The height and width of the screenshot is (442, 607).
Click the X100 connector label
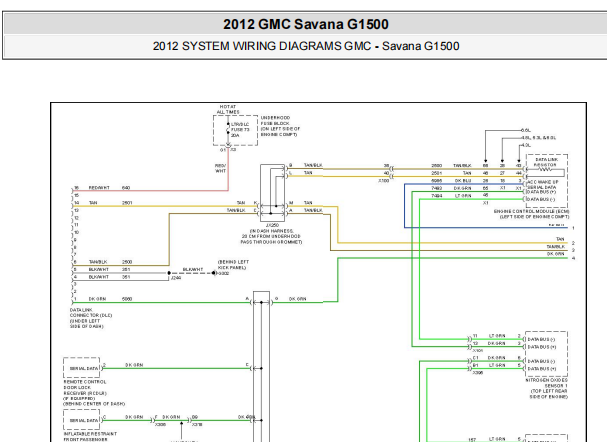pyautogui.click(x=383, y=181)
